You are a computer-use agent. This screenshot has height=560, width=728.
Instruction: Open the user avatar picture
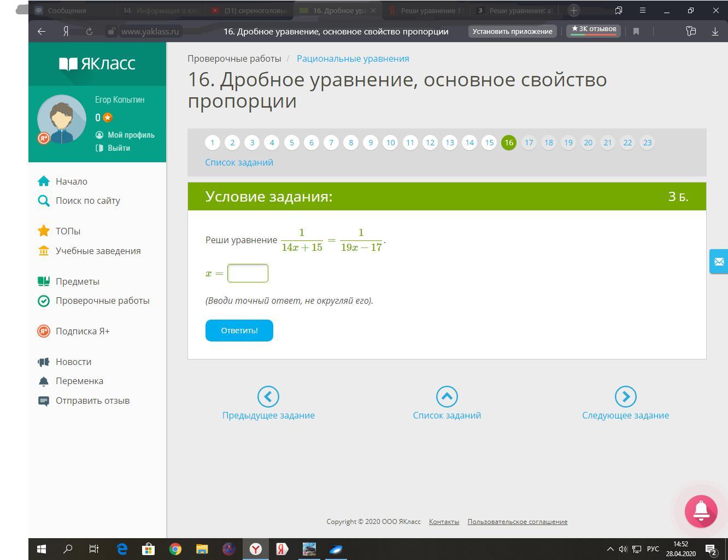tap(62, 119)
